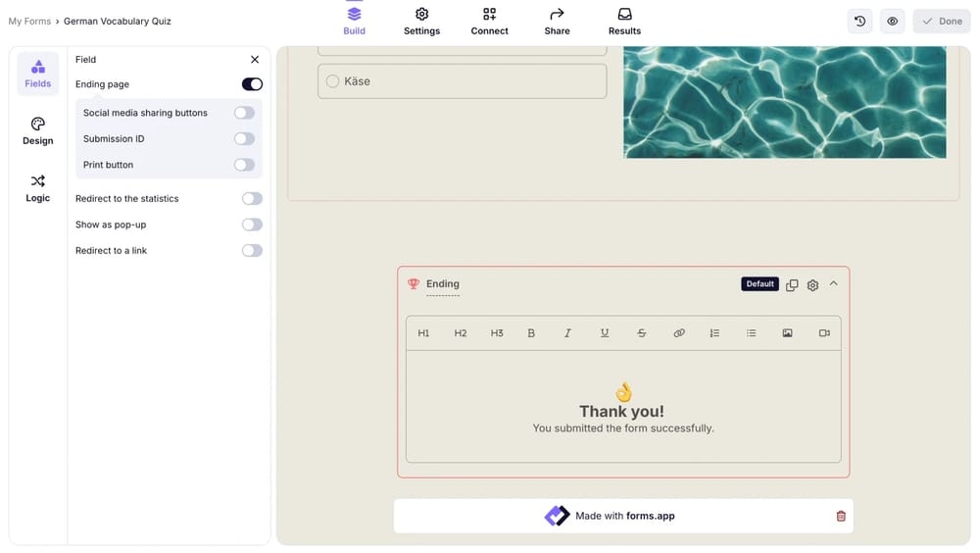980x553 pixels.
Task: Select the Käse radio option
Action: 332,81
